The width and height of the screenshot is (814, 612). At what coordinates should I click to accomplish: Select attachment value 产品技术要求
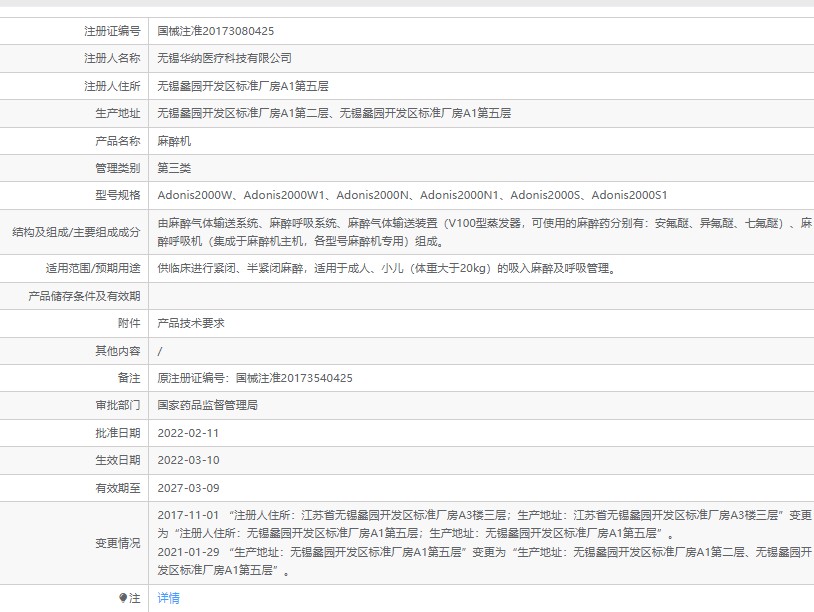tap(191, 323)
